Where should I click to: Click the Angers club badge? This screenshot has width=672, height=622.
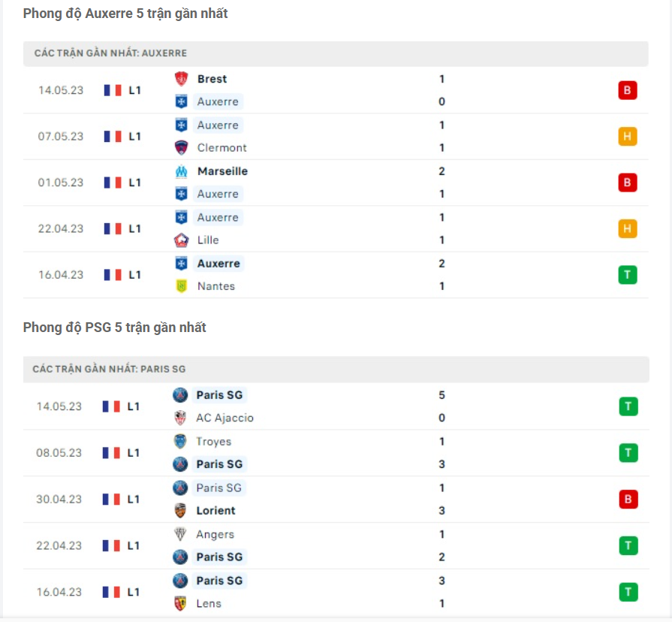click(180, 534)
